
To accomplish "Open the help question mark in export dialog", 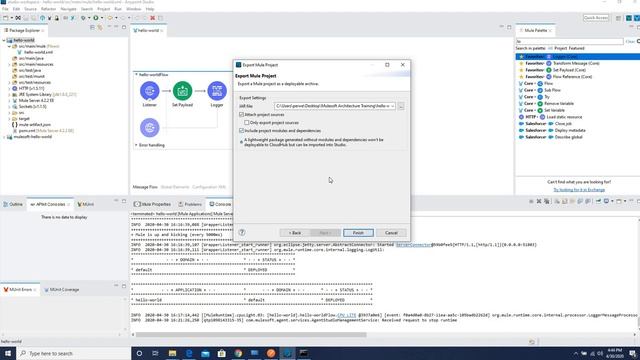I will (242, 232).
